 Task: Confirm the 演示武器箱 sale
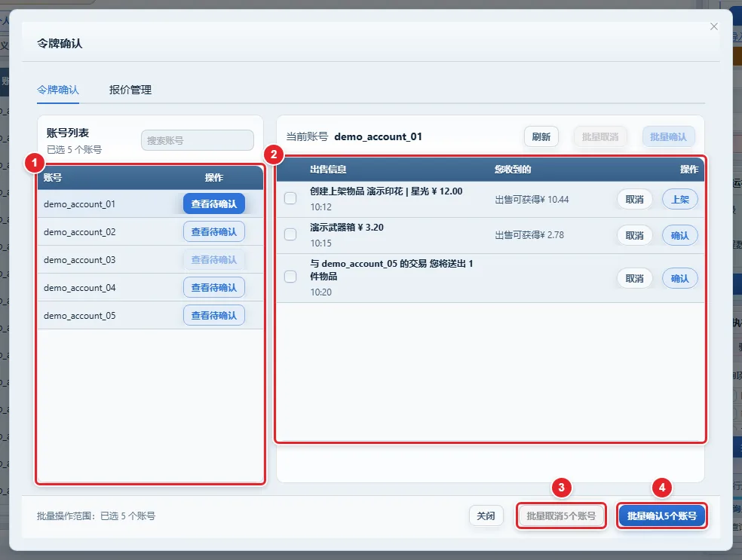click(680, 236)
